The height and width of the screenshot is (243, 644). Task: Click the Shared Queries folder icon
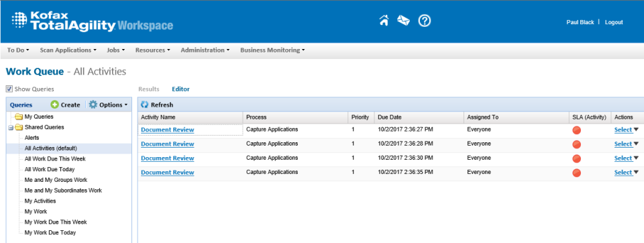[x=19, y=128]
